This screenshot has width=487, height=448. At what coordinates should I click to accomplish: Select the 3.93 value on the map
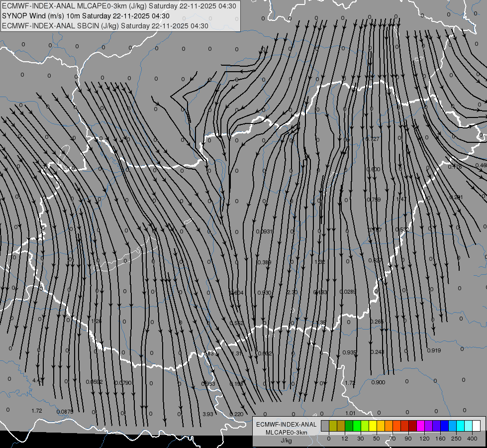[208, 414]
